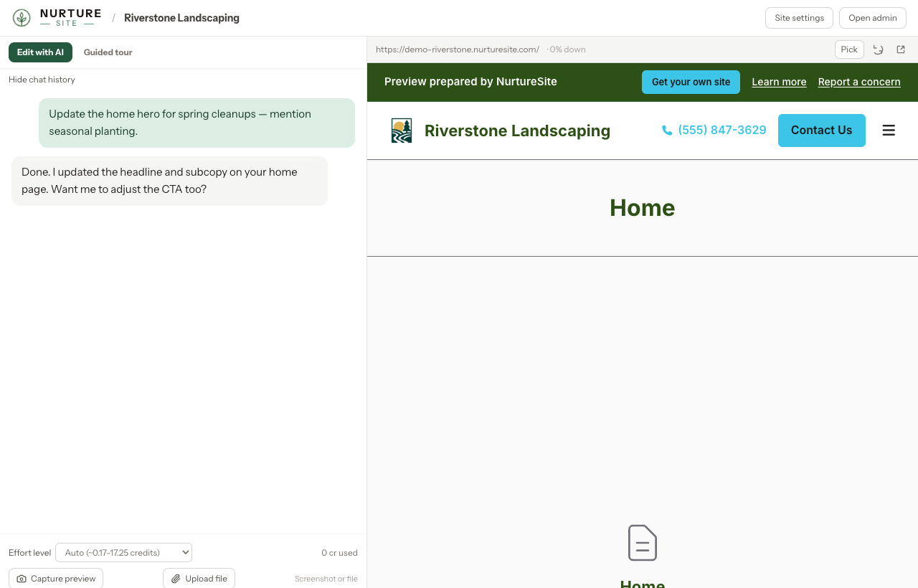Image resolution: width=918 pixels, height=588 pixels.
Task: Click the 0 cr used text
Action: pyautogui.click(x=339, y=553)
